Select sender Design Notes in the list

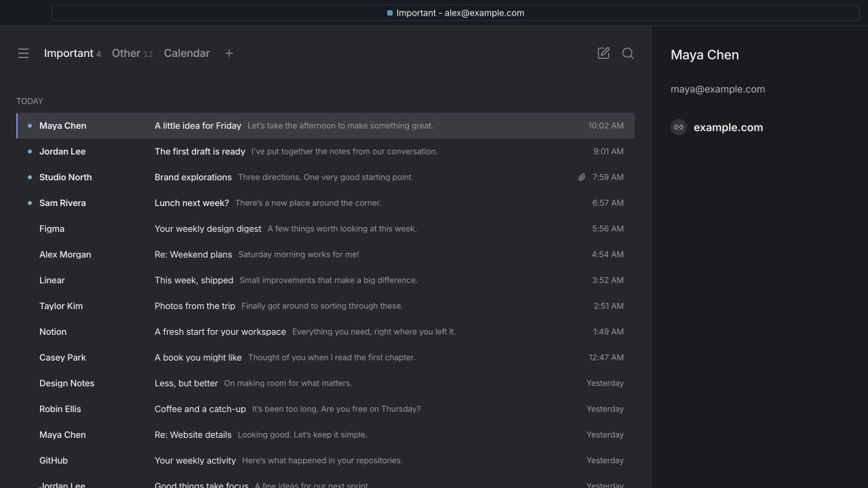pyautogui.click(x=66, y=383)
